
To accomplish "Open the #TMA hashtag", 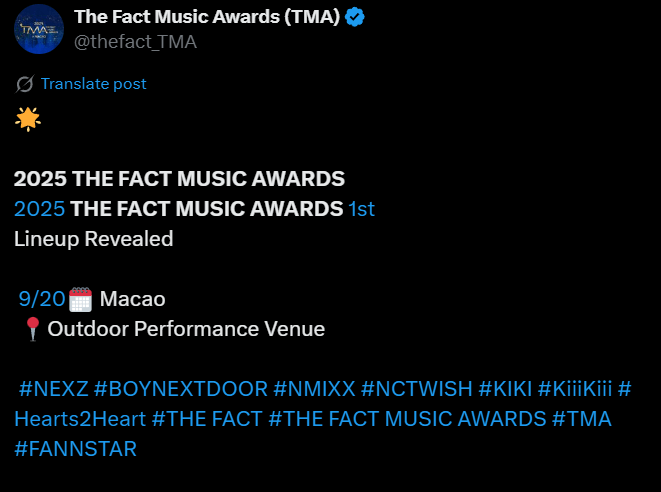I will 582,419.
